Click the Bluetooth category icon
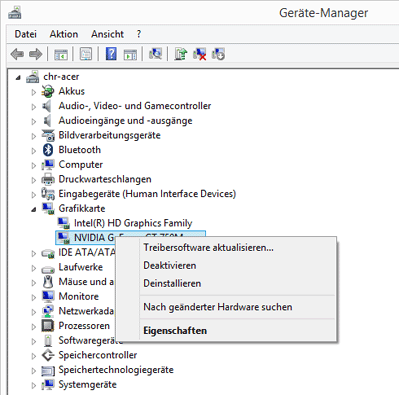 (x=48, y=150)
